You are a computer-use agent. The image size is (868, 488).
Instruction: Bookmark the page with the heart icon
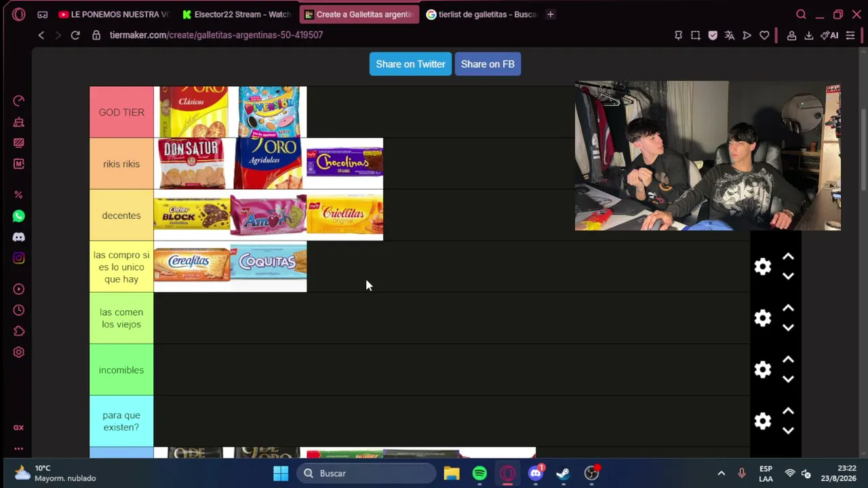click(764, 35)
